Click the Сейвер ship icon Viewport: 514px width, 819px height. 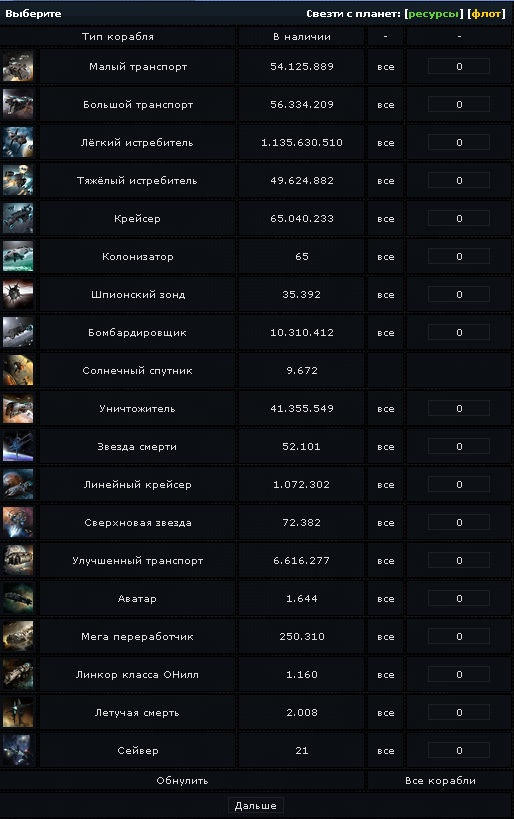tap(18, 750)
